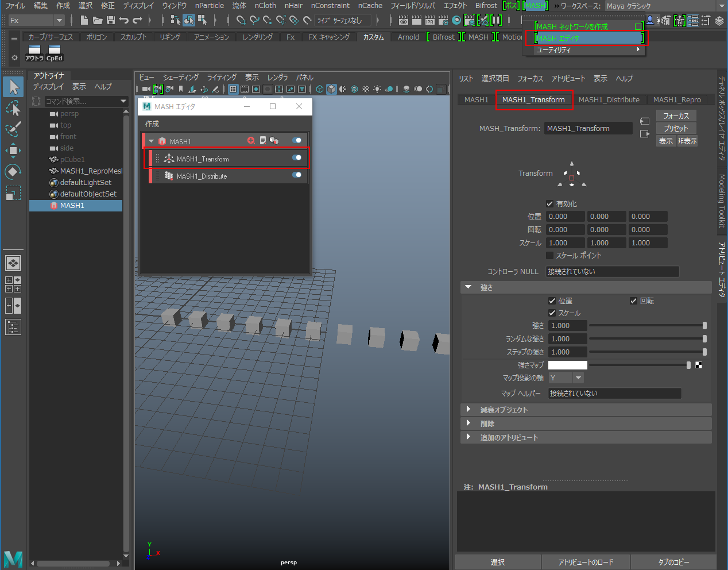
Task: Click the アトリビュートのロード button
Action: coord(586,562)
